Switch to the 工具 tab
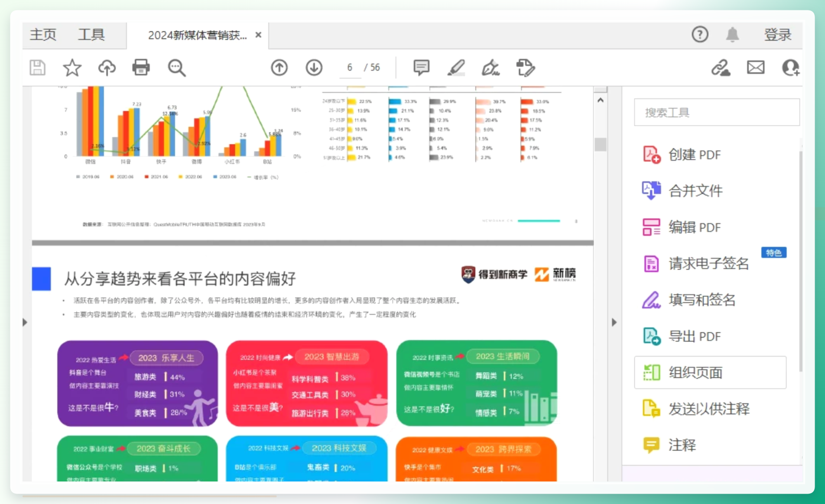Image resolution: width=825 pixels, height=504 pixels. click(91, 35)
